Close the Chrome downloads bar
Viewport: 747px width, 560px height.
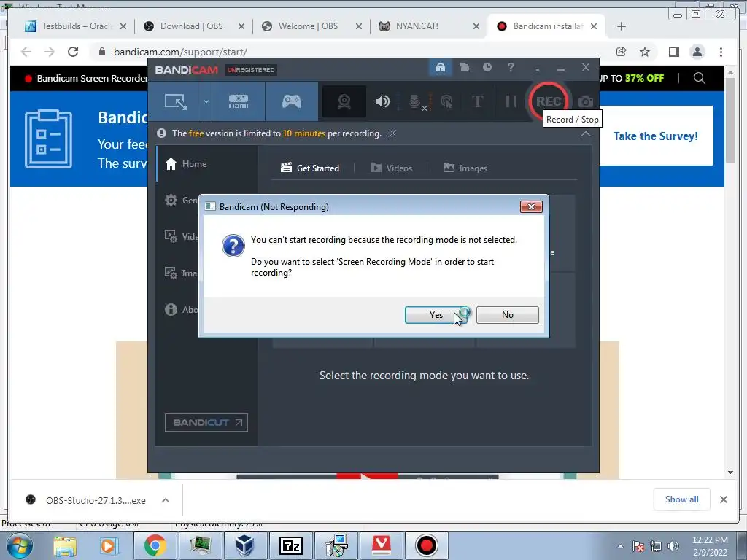pos(723,499)
